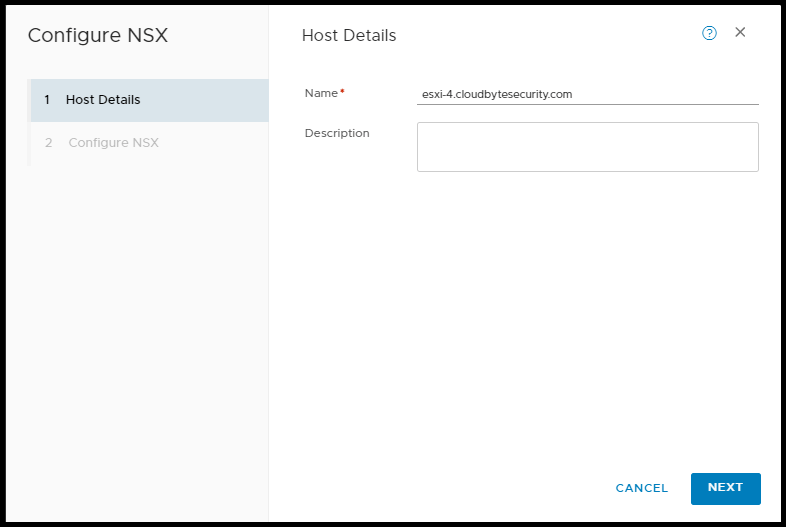Click step number 2 in sidebar
786x527 pixels.
pyautogui.click(x=48, y=143)
